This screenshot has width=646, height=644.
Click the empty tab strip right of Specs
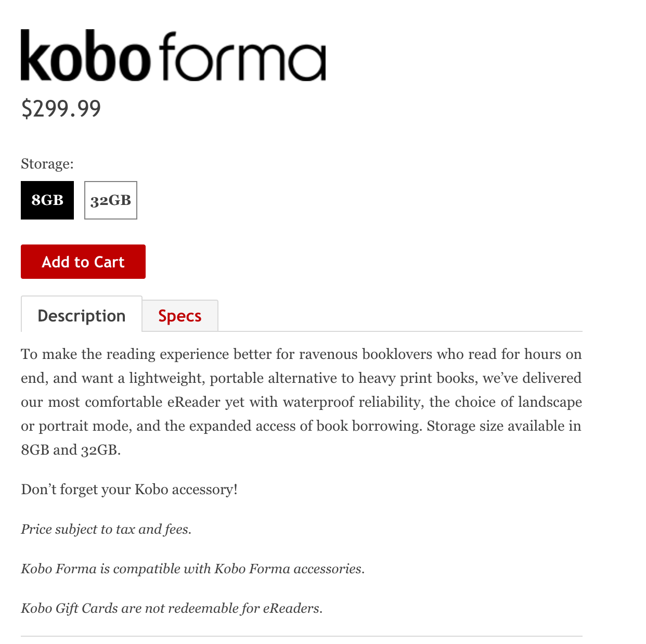pyautogui.click(x=400, y=318)
